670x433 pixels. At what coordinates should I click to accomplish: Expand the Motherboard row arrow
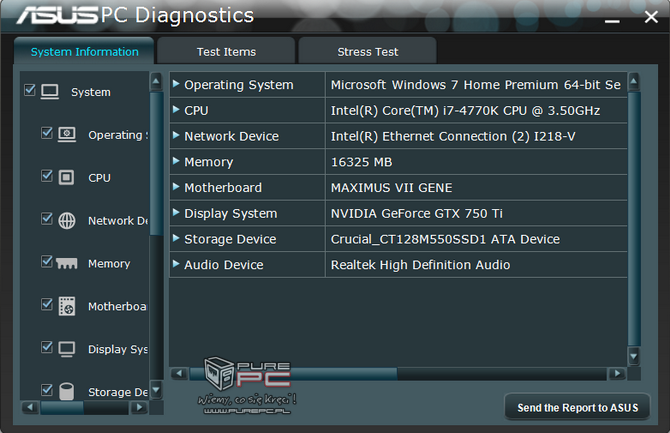coord(176,186)
